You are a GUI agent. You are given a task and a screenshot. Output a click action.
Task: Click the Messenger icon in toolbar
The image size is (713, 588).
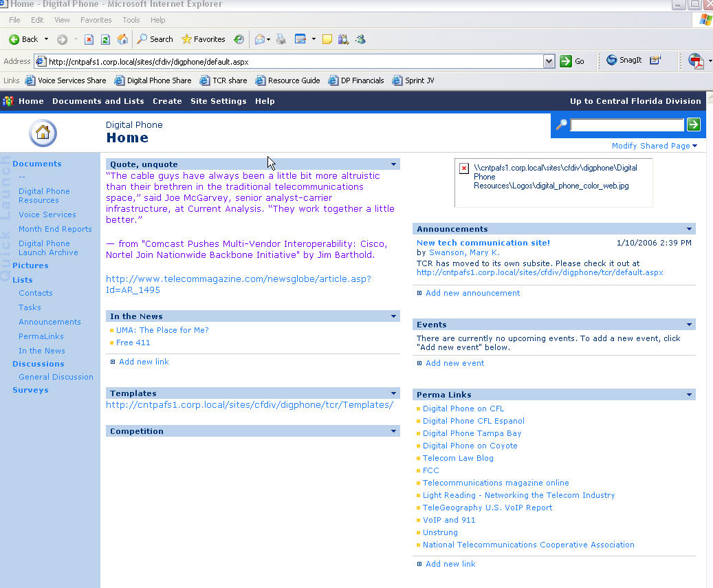pos(360,40)
